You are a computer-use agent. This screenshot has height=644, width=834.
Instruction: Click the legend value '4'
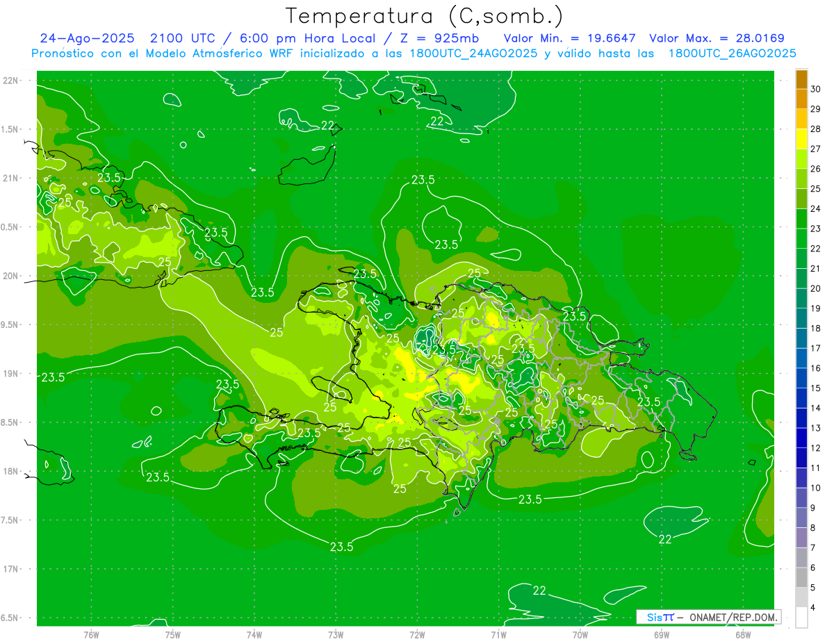pyautogui.click(x=814, y=608)
